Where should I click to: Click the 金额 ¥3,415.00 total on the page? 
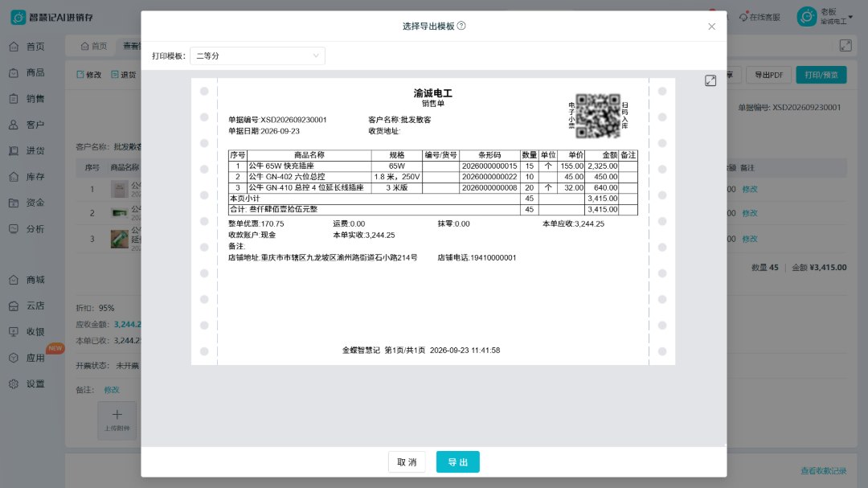819,268
